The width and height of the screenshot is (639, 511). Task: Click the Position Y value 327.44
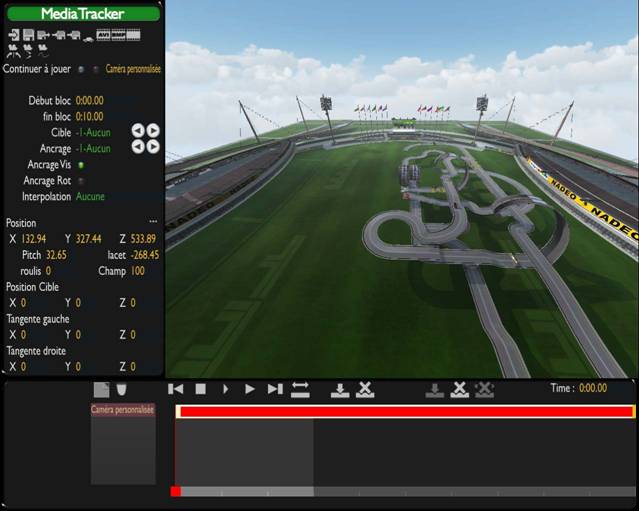click(x=89, y=239)
